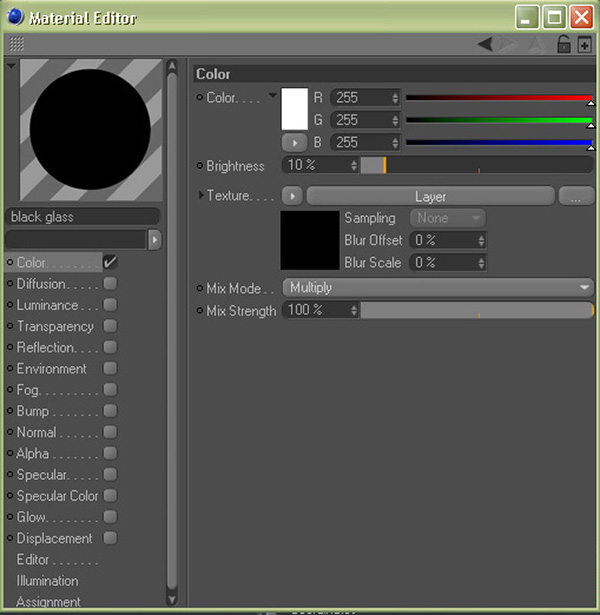This screenshot has width=600, height=615.
Task: Click the ellipsis button beside Layer
Action: (576, 196)
